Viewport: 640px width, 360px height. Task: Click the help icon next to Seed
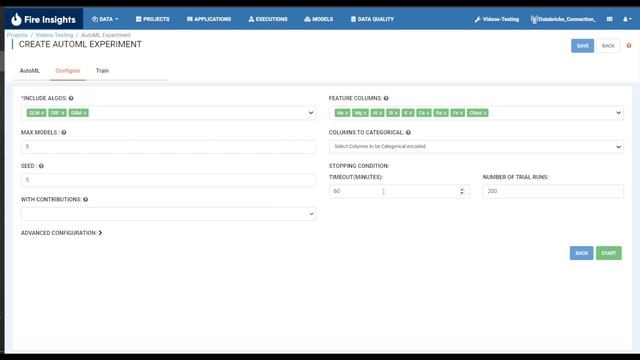[x=41, y=166]
